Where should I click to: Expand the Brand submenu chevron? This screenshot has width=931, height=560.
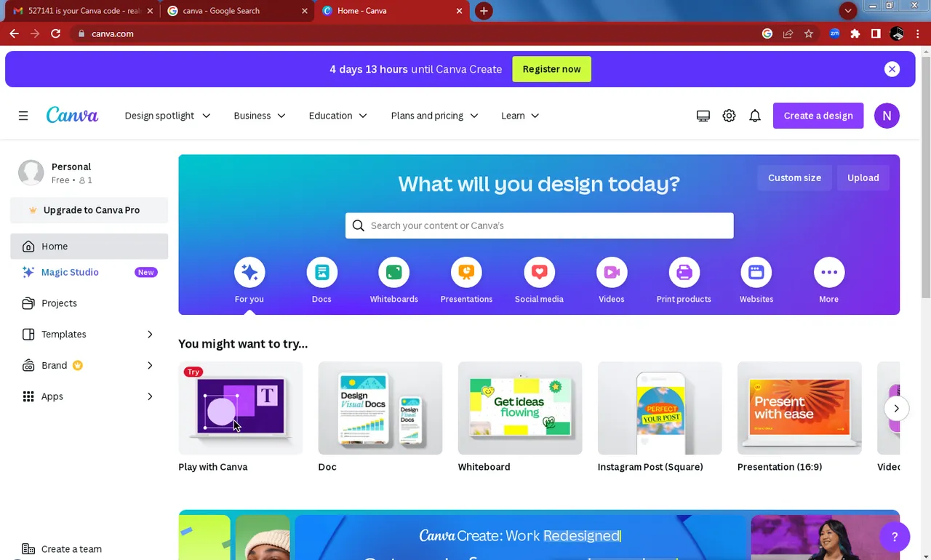click(x=150, y=365)
